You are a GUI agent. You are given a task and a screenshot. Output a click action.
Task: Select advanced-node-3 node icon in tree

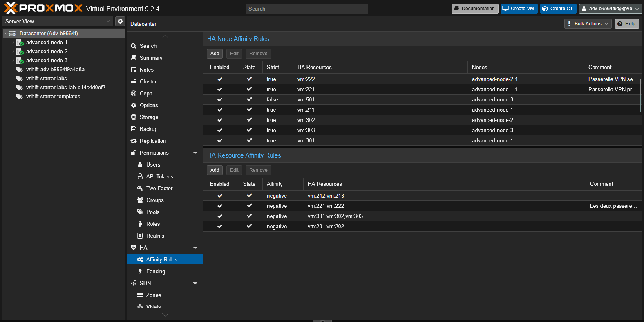tap(20, 61)
